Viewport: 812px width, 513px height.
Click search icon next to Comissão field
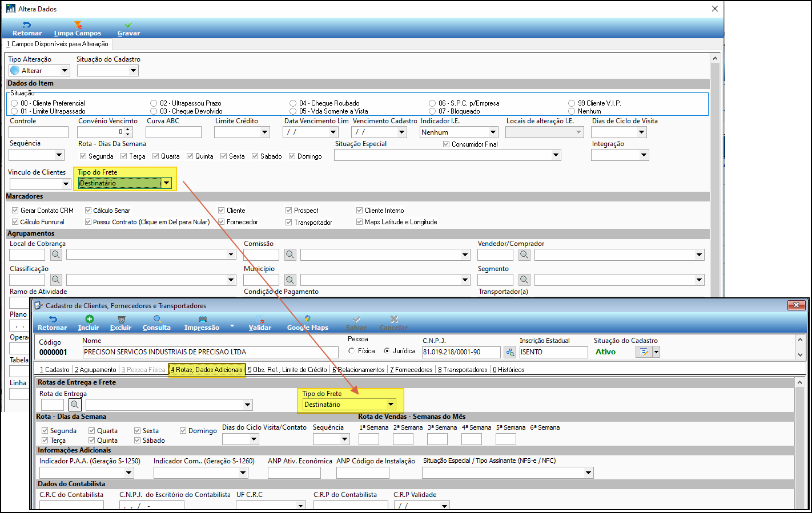tap(290, 255)
